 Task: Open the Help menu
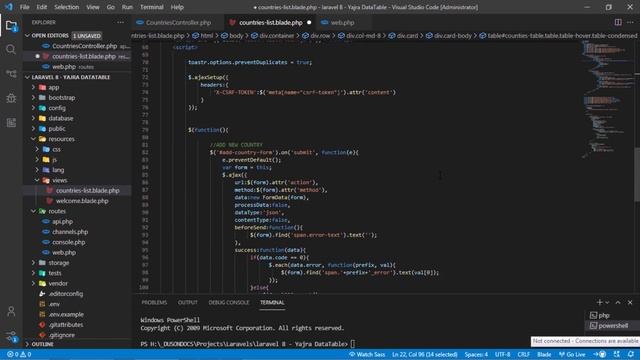177,7
